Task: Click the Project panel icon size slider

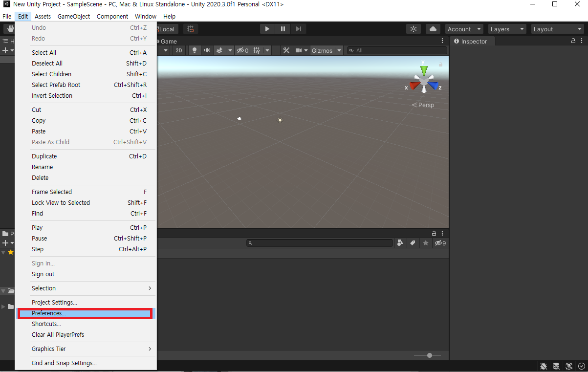Action: coord(427,355)
